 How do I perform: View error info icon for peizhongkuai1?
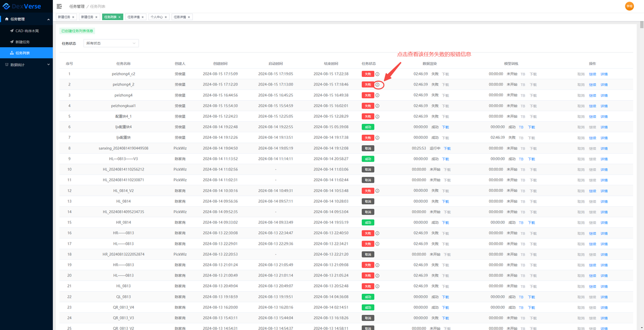[x=377, y=106]
